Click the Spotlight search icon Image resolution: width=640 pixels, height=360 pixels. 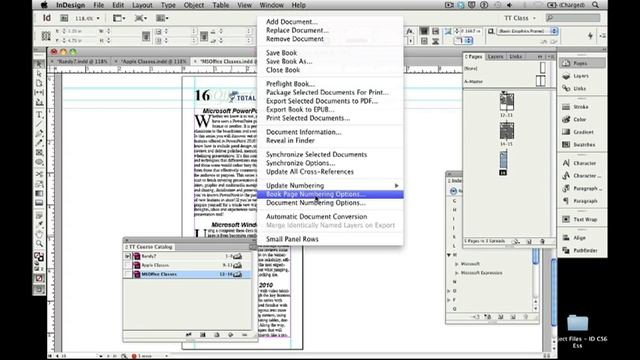[x=596, y=5]
